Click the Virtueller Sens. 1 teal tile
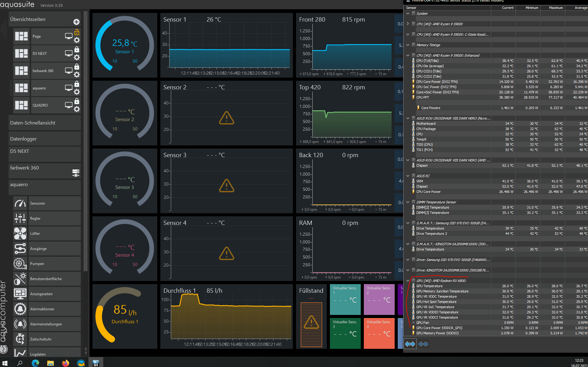The image size is (588, 367). pos(345,300)
